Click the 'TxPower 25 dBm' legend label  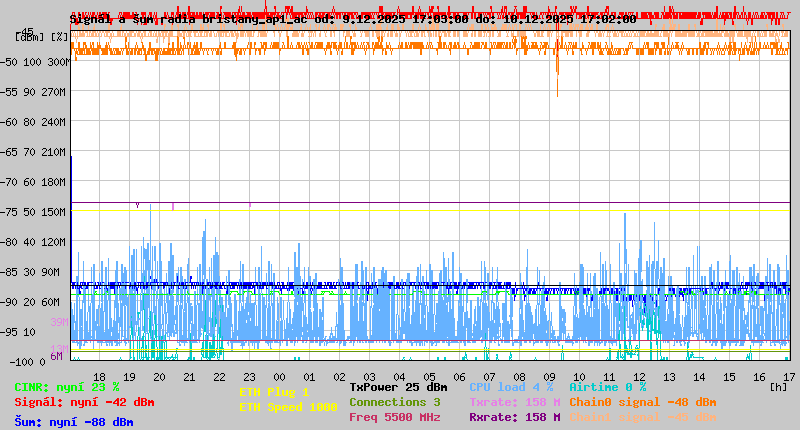pos(398,388)
